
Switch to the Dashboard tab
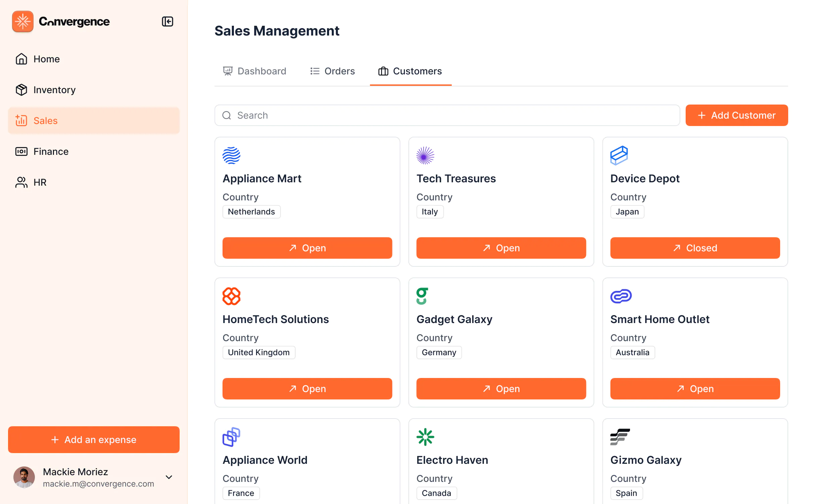255,71
